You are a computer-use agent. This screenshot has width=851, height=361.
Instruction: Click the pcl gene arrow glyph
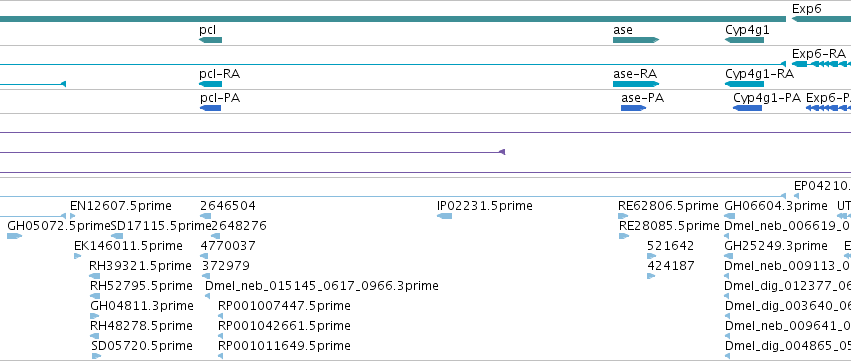point(211,40)
